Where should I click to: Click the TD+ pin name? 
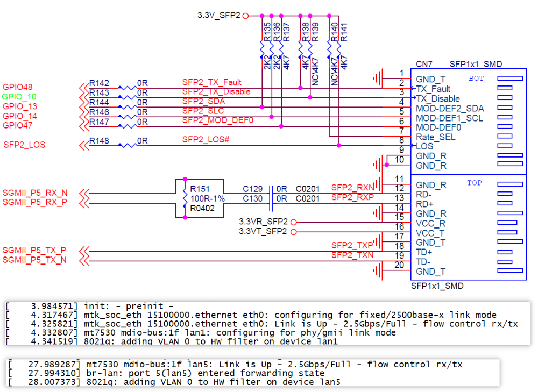pos(424,252)
